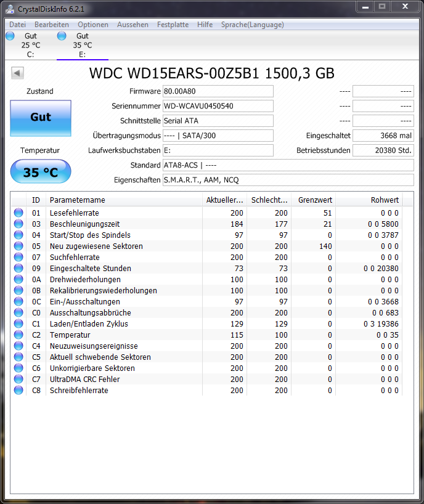
Task: Open the Sprache(Language) menu
Action: pyautogui.click(x=252, y=25)
